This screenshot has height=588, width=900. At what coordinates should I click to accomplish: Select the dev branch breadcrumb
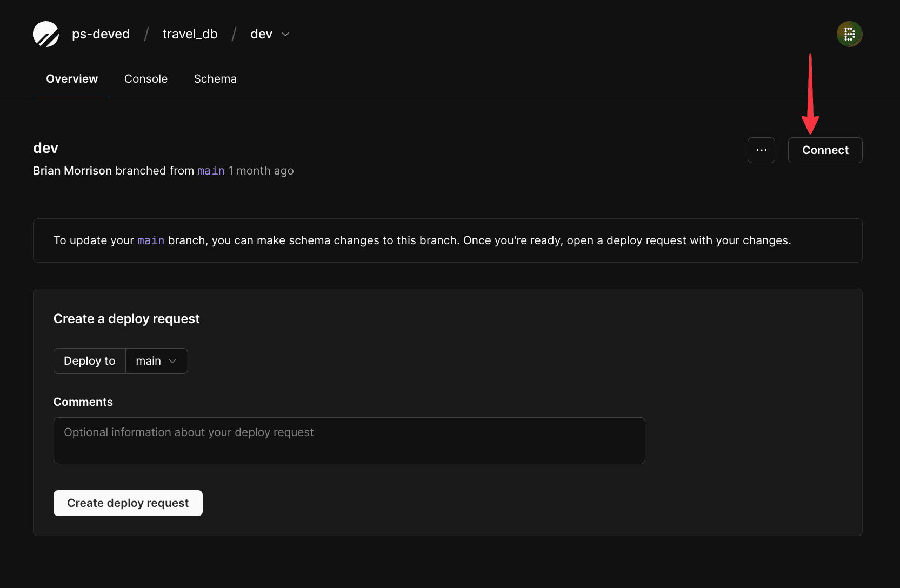click(x=261, y=34)
